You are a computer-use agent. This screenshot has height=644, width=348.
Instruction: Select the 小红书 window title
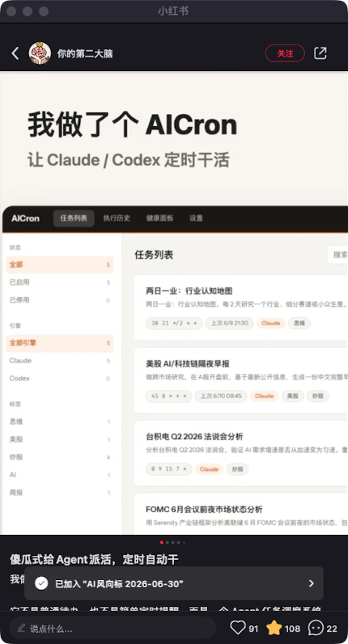173,11
